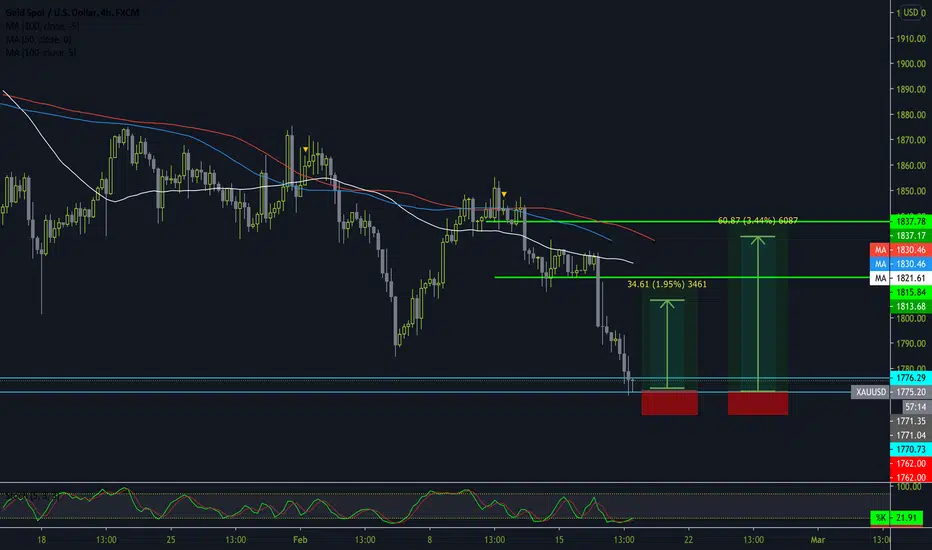This screenshot has height=550, width=932.
Task: Click the 57:14 bar countdown timer
Action: tap(916, 407)
